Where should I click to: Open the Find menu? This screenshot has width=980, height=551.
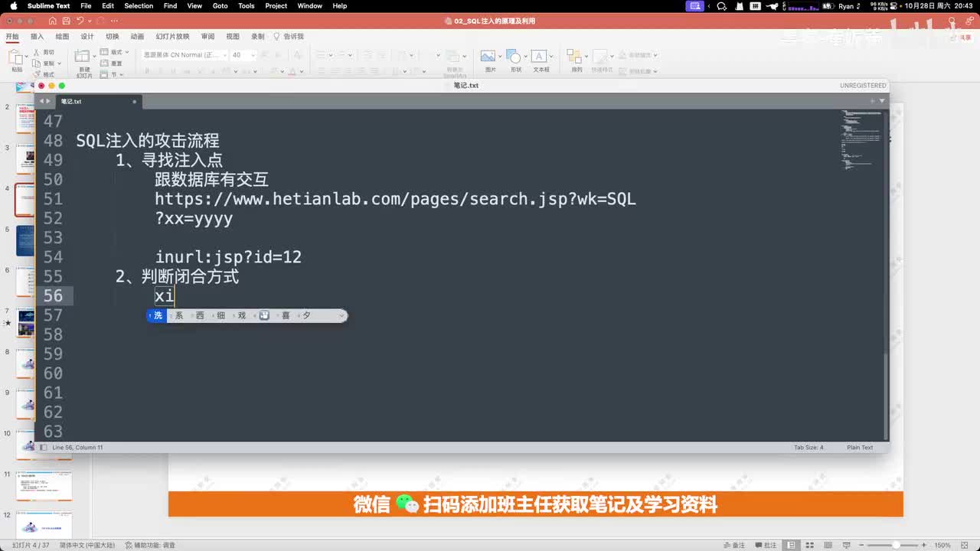point(170,6)
